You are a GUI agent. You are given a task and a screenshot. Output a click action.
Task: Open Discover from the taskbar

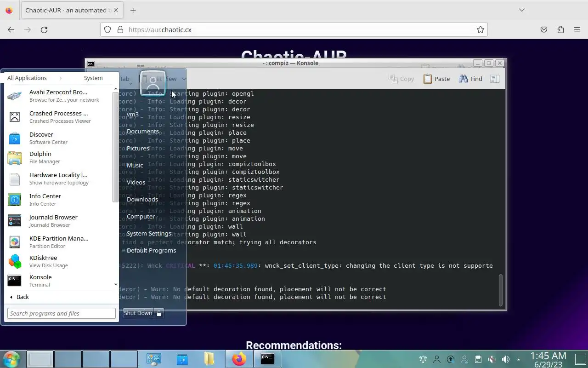(182, 359)
